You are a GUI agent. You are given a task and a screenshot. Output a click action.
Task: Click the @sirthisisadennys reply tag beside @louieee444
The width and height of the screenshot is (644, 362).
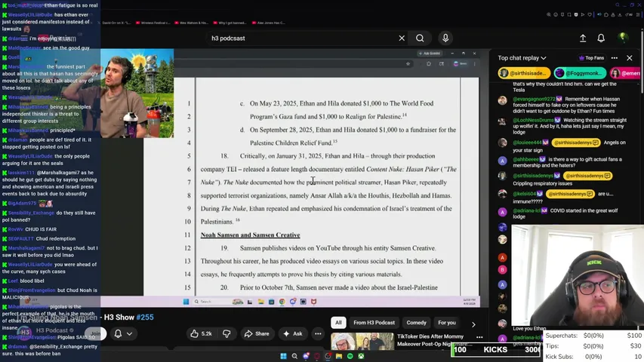(x=576, y=143)
